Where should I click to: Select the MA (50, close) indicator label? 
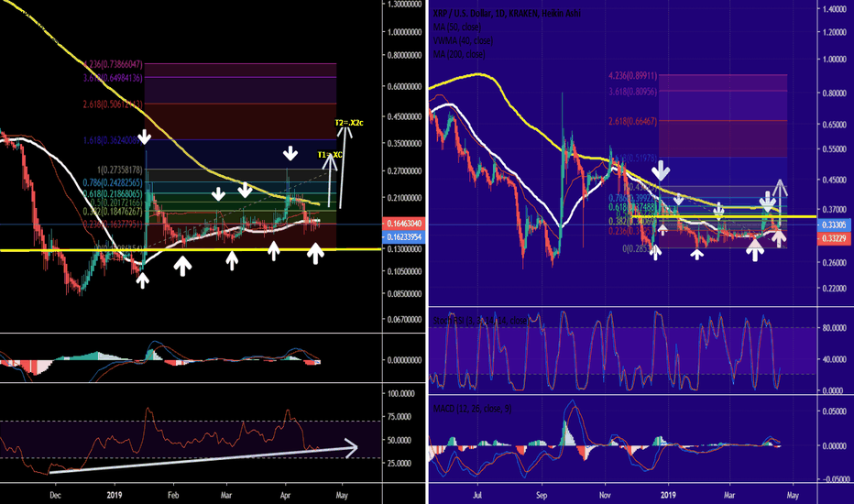(457, 27)
